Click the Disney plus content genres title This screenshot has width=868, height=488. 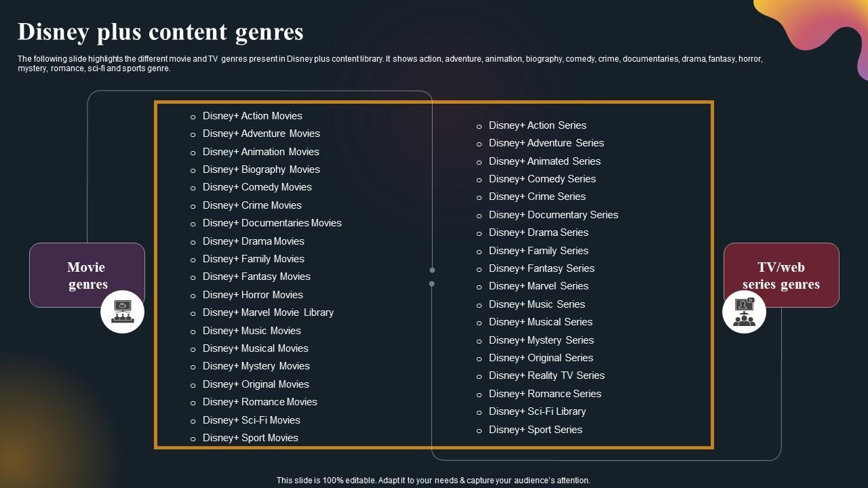161,32
